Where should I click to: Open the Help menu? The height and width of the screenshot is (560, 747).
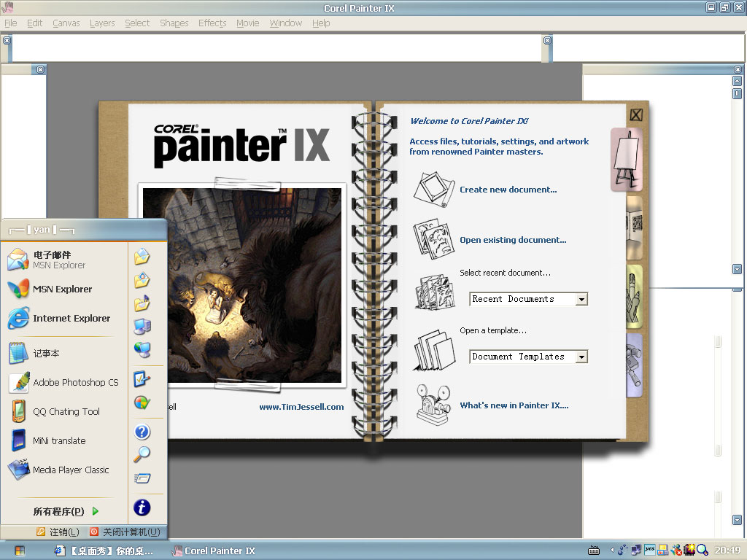pos(321,23)
